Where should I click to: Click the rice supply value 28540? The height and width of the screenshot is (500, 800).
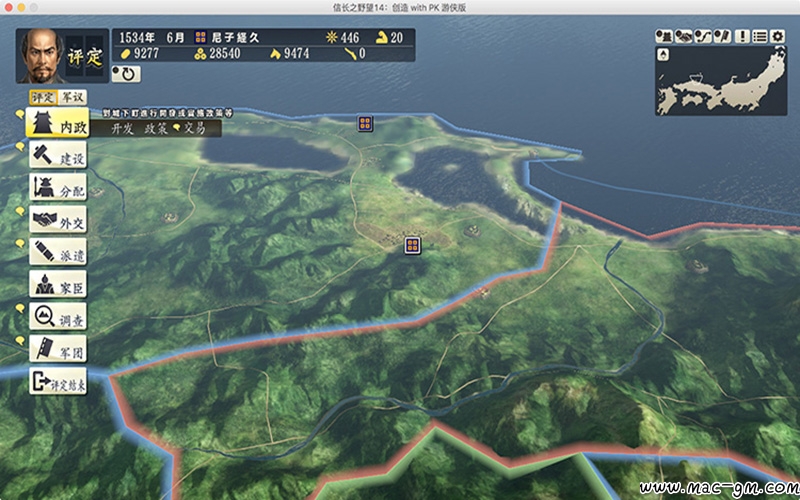pyautogui.click(x=224, y=54)
